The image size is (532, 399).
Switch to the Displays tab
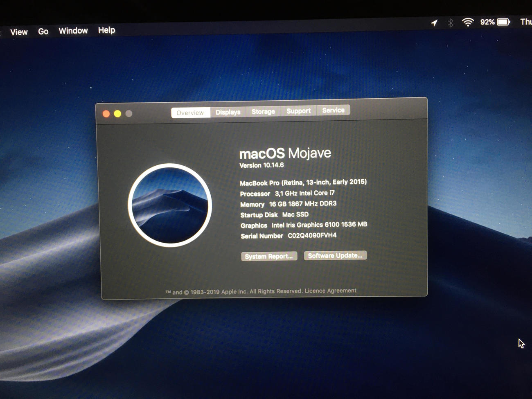(228, 112)
